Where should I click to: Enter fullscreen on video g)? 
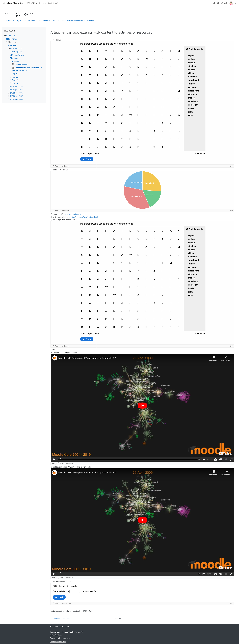click(x=231, y=574)
